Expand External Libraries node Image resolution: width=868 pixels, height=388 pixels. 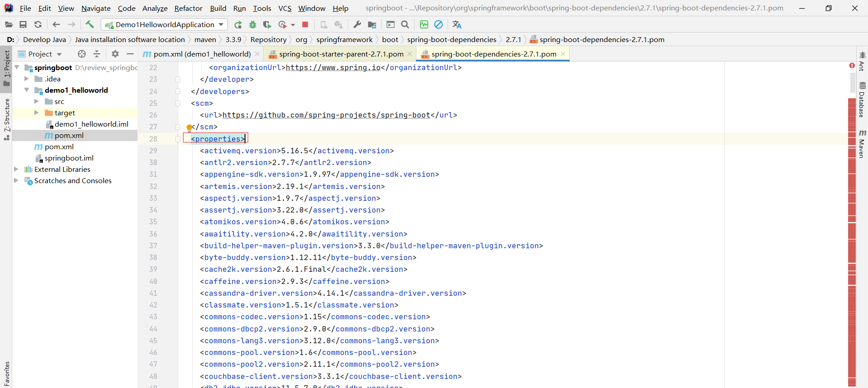pos(16,169)
